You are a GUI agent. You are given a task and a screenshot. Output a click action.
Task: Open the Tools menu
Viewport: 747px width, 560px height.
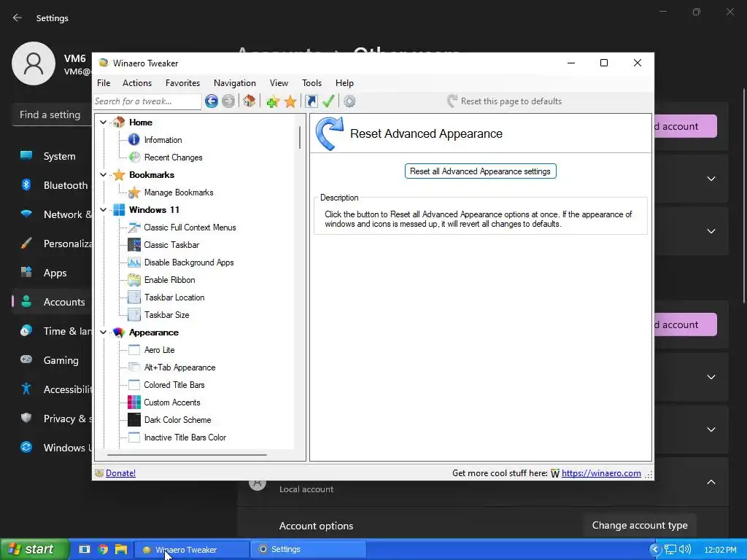[311, 83]
